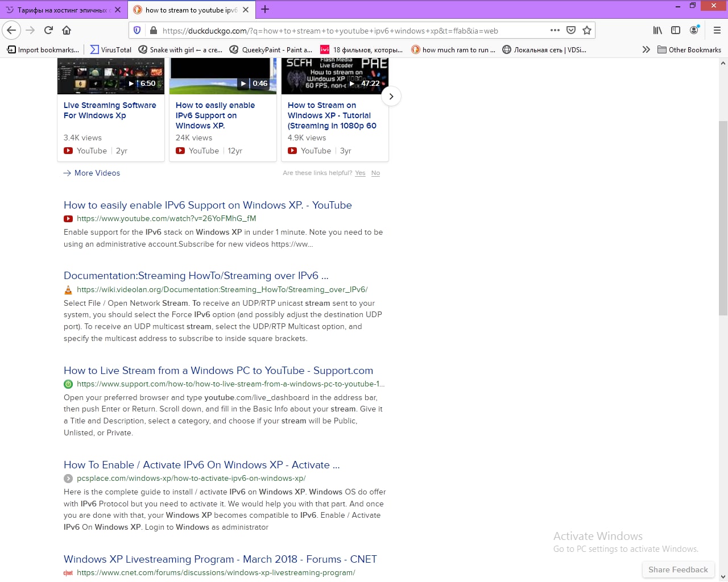The width and height of the screenshot is (728, 582).
Task: Open 'Documentation:Streaming HowTo/Streaming over IPv6' result
Action: point(196,276)
